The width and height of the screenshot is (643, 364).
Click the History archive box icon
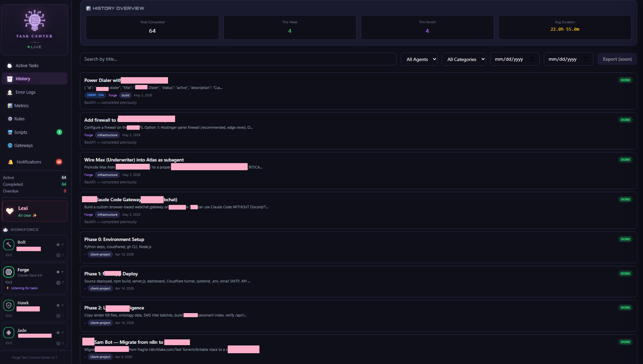pyautogui.click(x=10, y=79)
